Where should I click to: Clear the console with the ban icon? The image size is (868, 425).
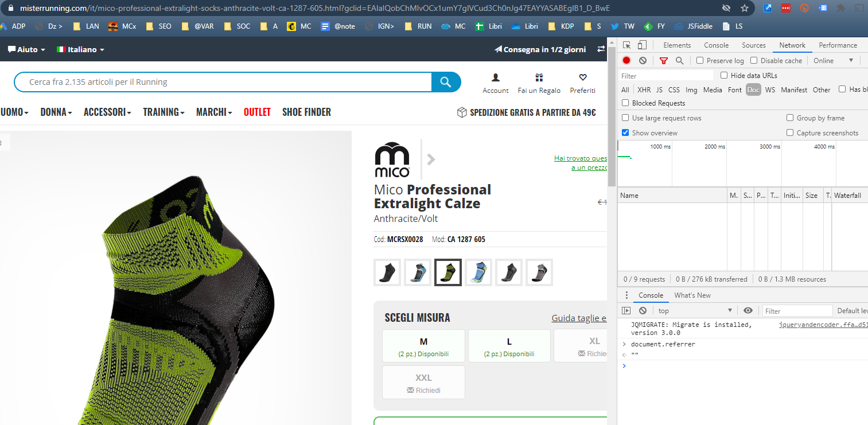643,310
